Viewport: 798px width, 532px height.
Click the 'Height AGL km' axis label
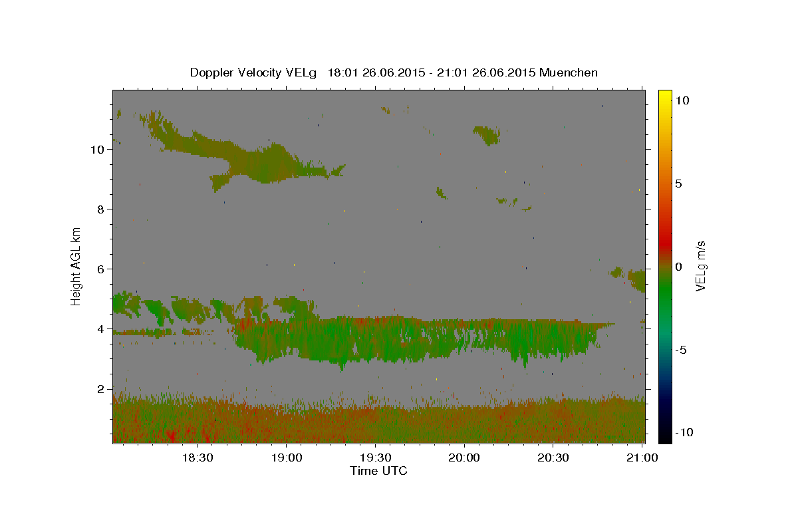coord(76,266)
